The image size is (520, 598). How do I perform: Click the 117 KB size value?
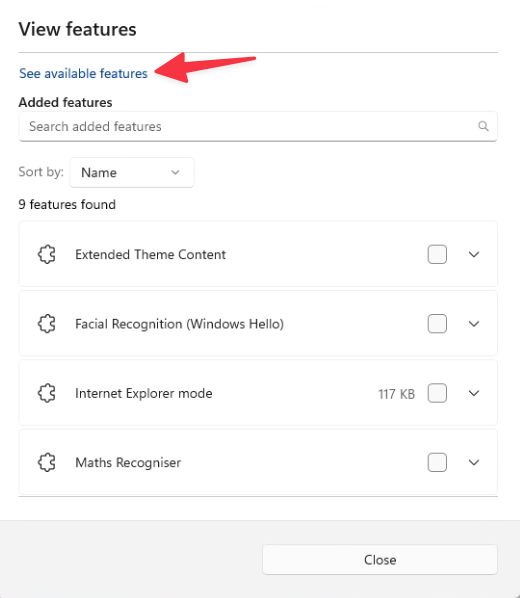(x=396, y=394)
